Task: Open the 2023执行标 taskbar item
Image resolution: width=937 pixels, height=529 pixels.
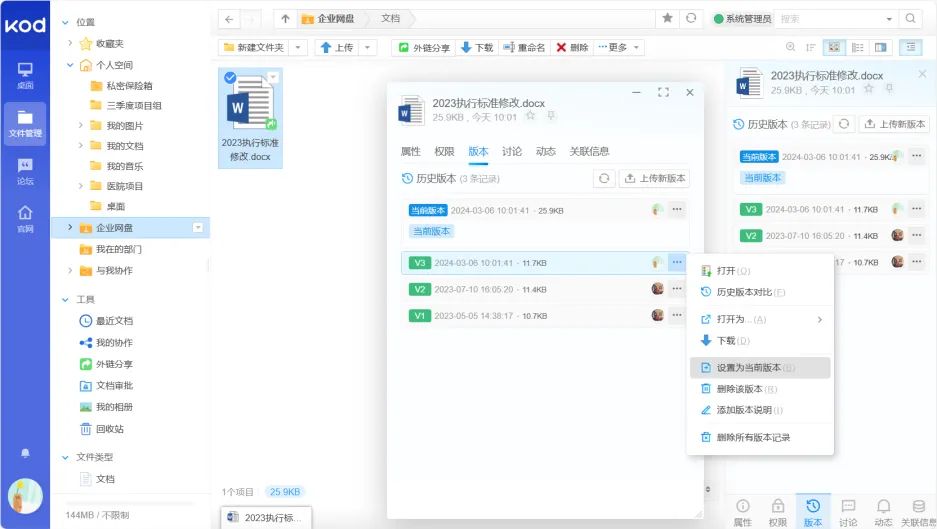Action: 267,518
